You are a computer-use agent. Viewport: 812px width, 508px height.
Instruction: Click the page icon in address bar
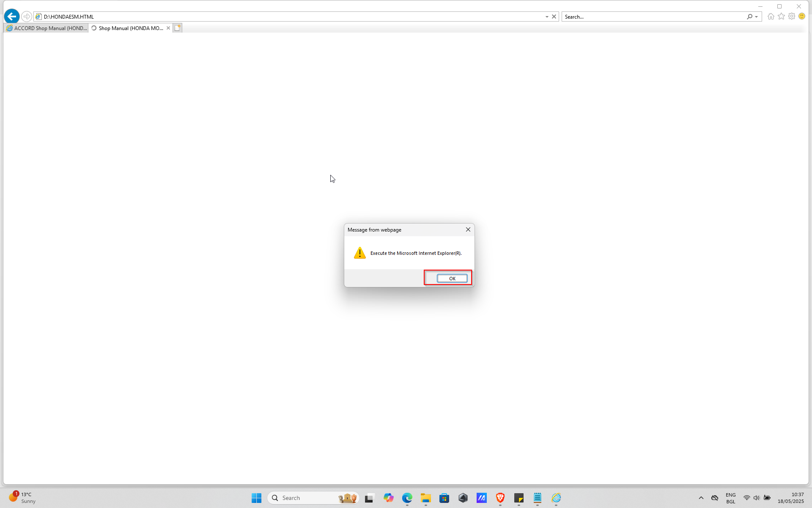click(x=38, y=17)
